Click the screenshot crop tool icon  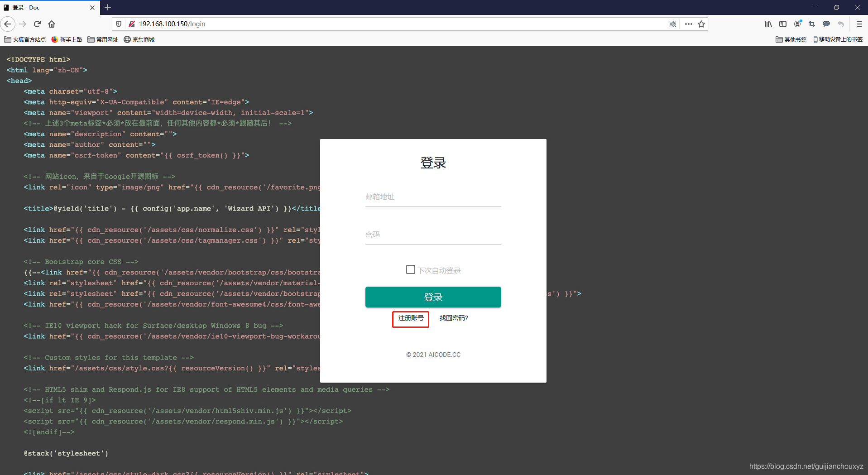pyautogui.click(x=812, y=24)
